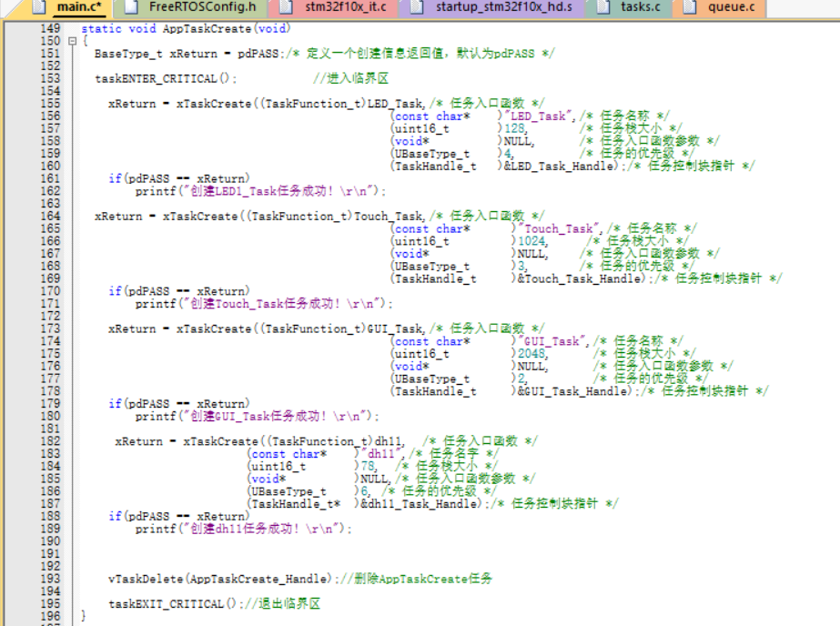The height and width of the screenshot is (626, 840).
Task: Click line number 149 in the gutter
Action: click(x=50, y=28)
